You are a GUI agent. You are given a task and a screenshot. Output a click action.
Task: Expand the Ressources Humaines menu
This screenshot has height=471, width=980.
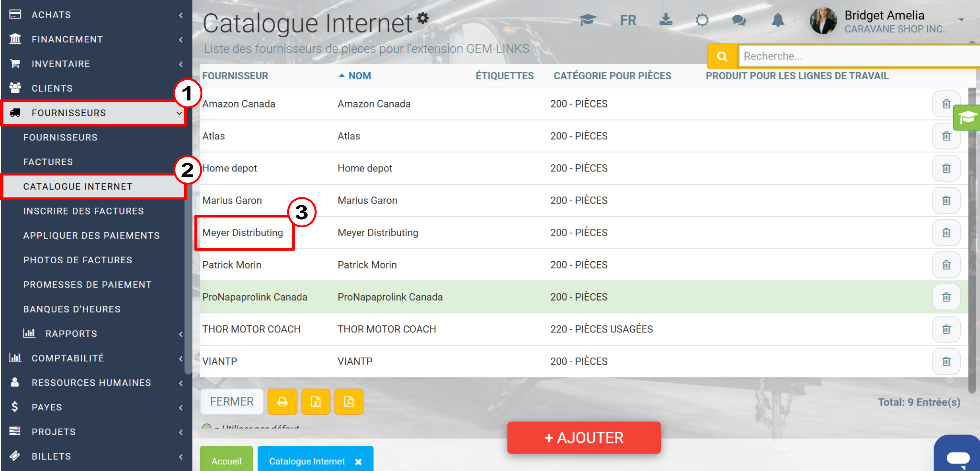96,383
